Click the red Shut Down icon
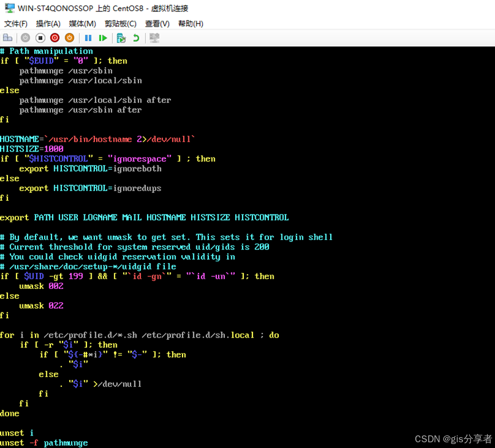The height and width of the screenshot is (448, 495). point(54,38)
